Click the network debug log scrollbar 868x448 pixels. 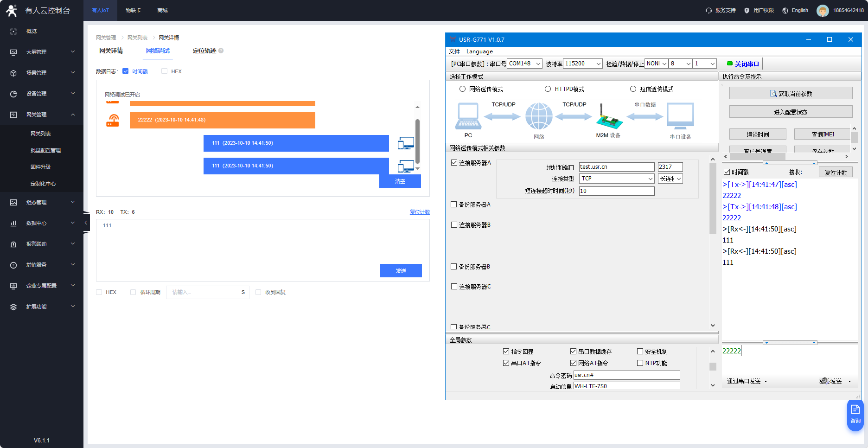point(417,139)
